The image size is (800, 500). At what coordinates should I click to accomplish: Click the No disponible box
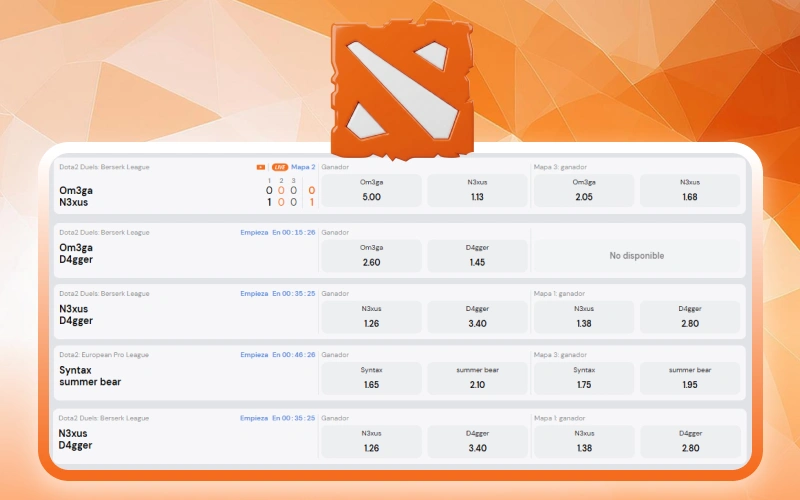coord(637,256)
